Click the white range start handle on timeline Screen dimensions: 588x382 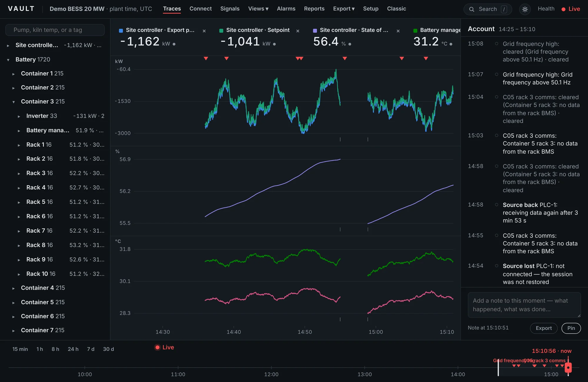(498, 368)
